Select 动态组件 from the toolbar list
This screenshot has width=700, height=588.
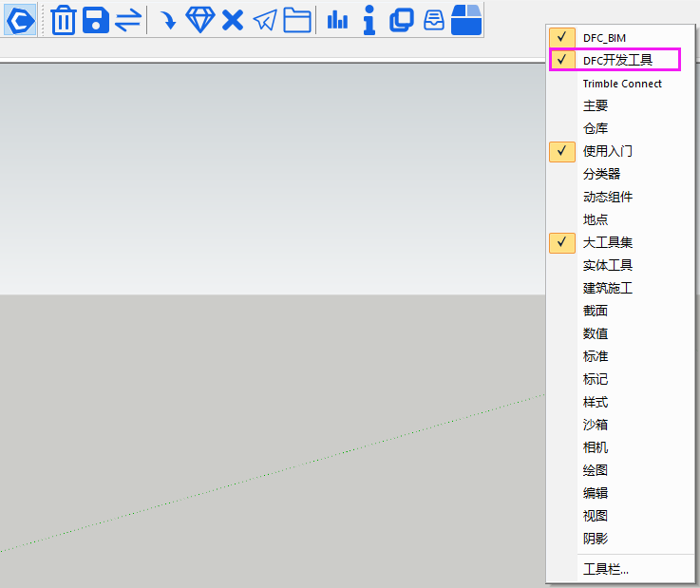(x=607, y=197)
